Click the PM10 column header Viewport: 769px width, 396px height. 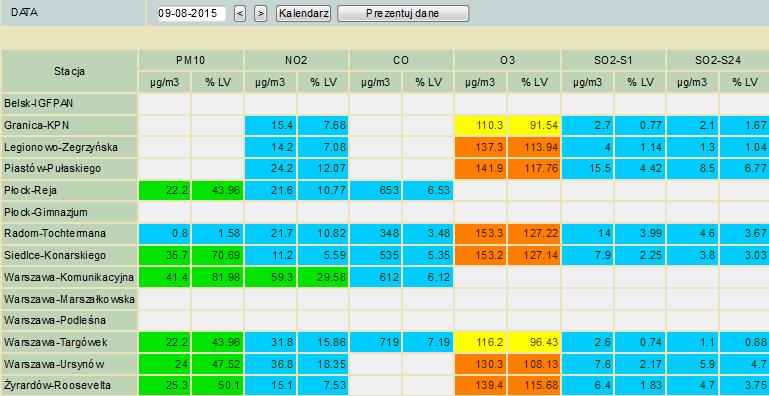[x=191, y=60]
